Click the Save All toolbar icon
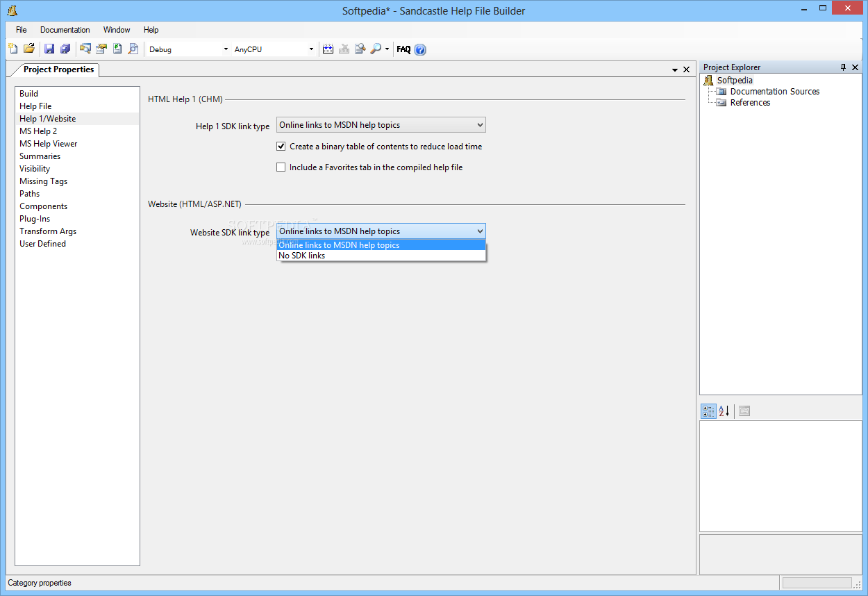 pyautogui.click(x=65, y=49)
